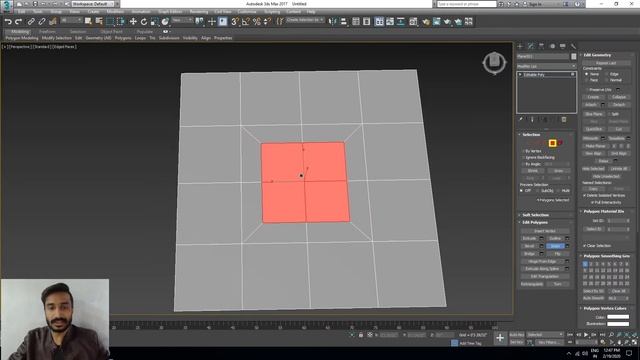Click Select Object arrow tool icon

tap(88, 22)
